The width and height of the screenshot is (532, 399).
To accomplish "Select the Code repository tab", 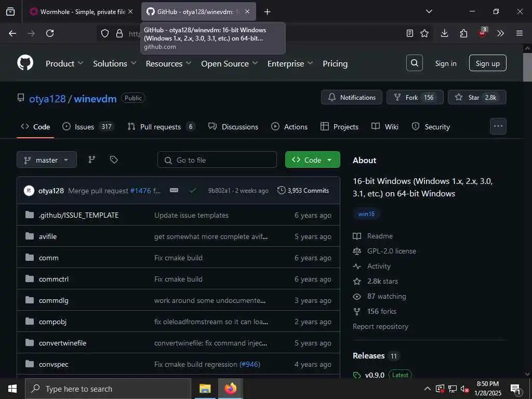I will (35, 127).
